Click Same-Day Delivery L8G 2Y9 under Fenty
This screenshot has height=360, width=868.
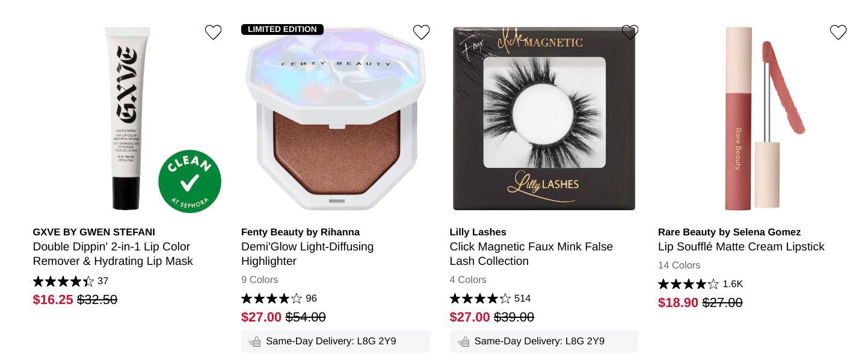click(x=336, y=341)
